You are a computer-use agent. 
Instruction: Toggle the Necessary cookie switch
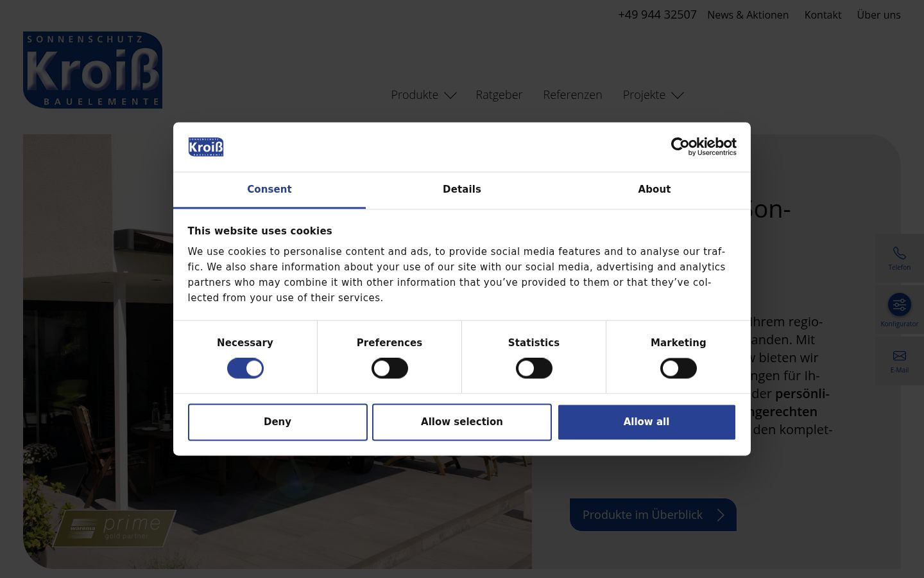(245, 368)
